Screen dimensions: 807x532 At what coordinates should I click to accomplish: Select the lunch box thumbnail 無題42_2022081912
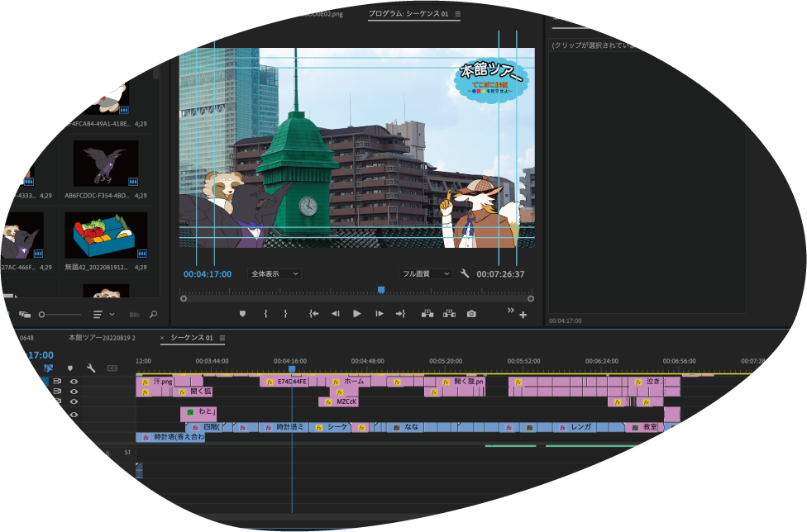coord(106,235)
